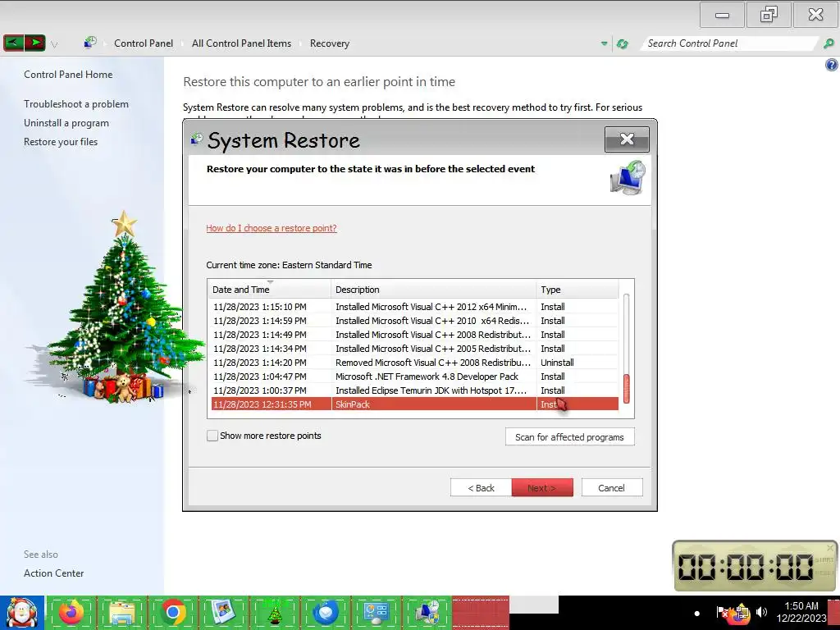Select the Recovery breadcrumb
This screenshot has height=630, width=840.
point(330,43)
